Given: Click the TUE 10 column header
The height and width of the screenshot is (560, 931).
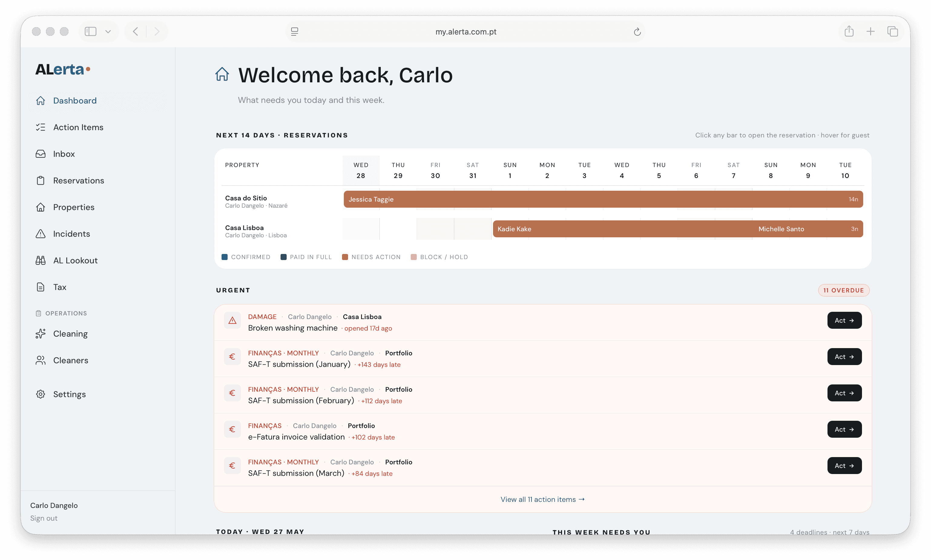Looking at the screenshot, I should click(x=845, y=170).
